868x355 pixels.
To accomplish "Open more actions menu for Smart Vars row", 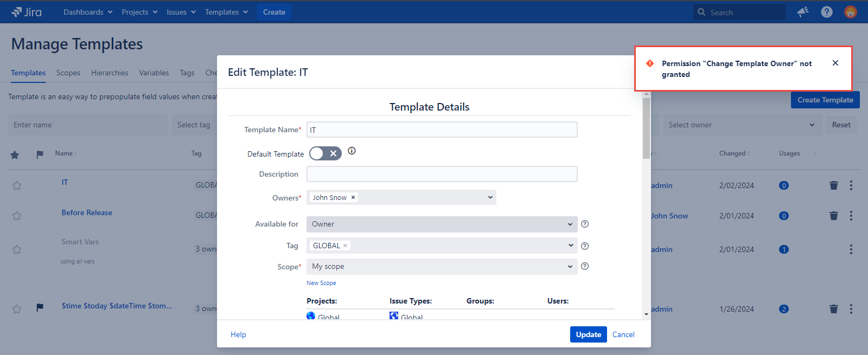I will pos(851,249).
